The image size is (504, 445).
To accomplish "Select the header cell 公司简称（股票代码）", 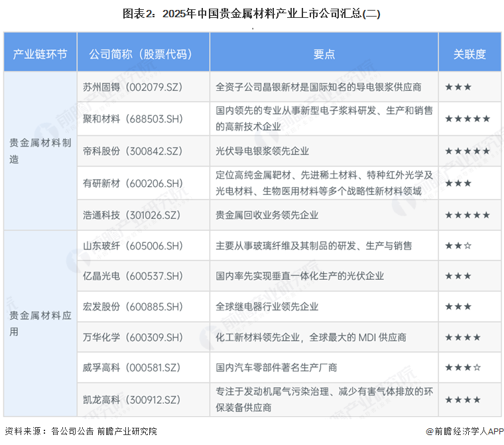I will pos(143,52).
